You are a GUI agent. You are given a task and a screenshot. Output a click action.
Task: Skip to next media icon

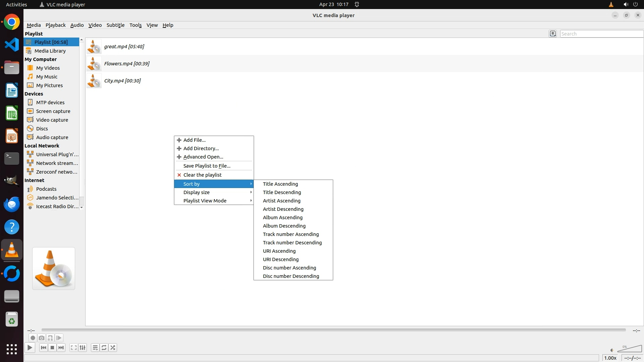[61, 348]
